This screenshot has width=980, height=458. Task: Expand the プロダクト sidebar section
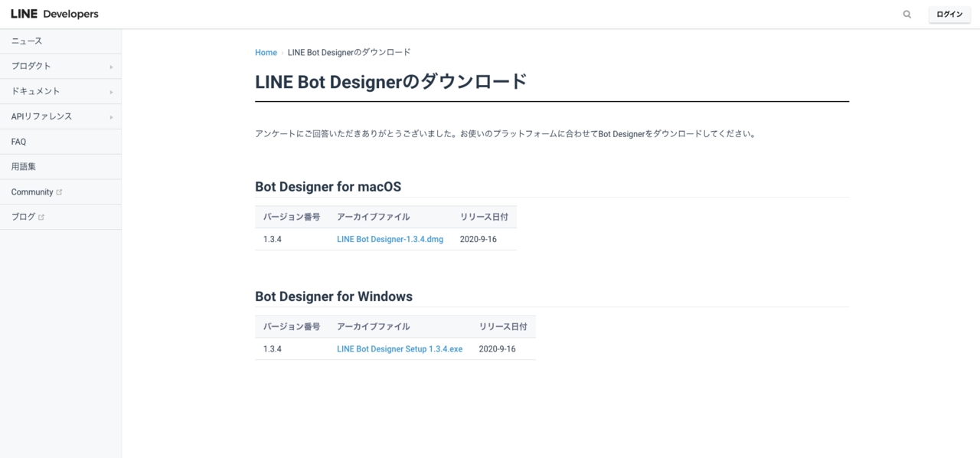click(x=31, y=66)
